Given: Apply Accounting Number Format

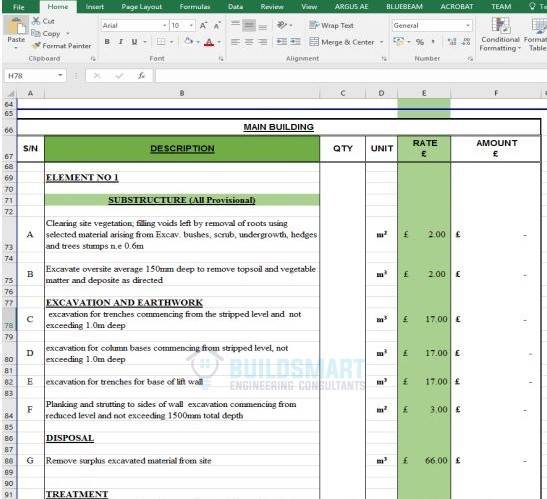Looking at the screenshot, I should click(398, 42).
